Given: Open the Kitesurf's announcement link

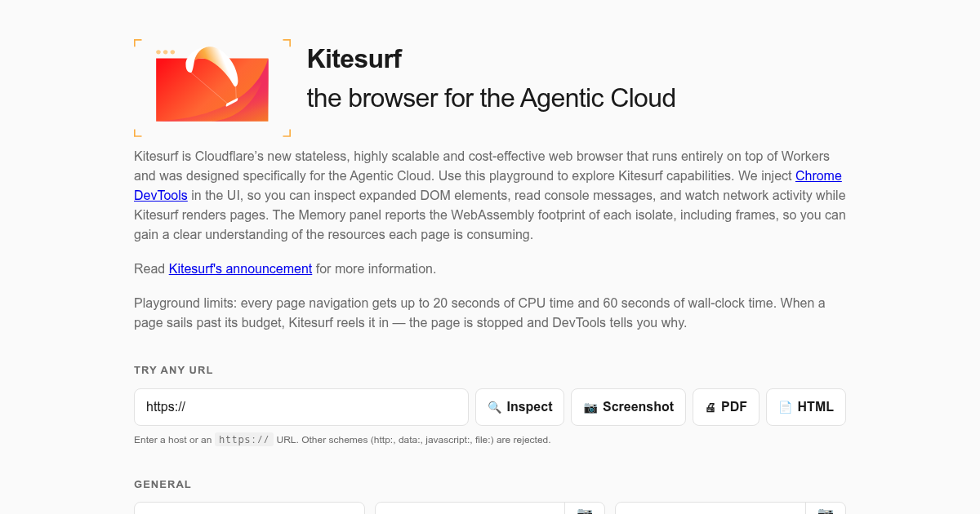Looking at the screenshot, I should click(240, 268).
